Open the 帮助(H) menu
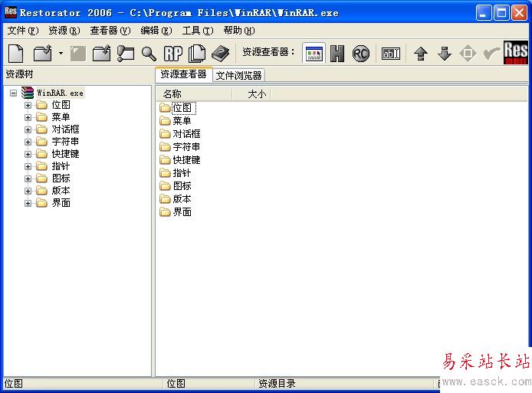The width and height of the screenshot is (532, 393). click(239, 31)
